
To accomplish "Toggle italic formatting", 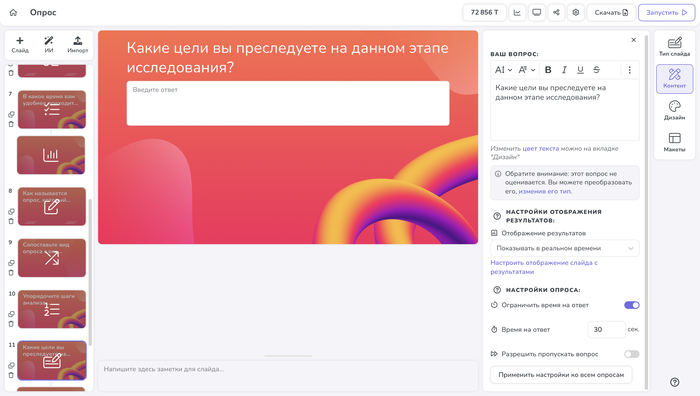I will coord(564,70).
